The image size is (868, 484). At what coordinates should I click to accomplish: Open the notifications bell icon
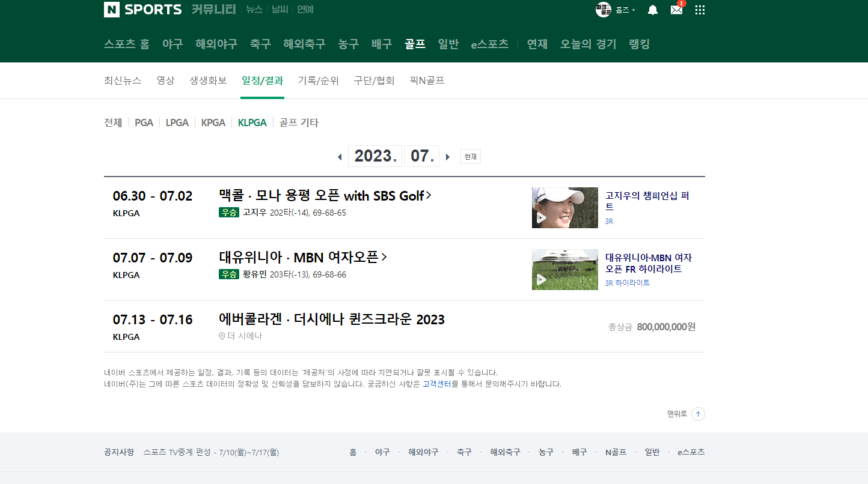[653, 10]
